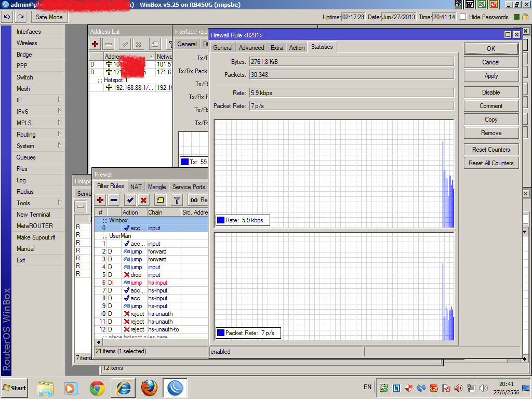Toggle Hide Passwords checkbox
Viewport: 532px width, 399px height.
click(x=463, y=17)
